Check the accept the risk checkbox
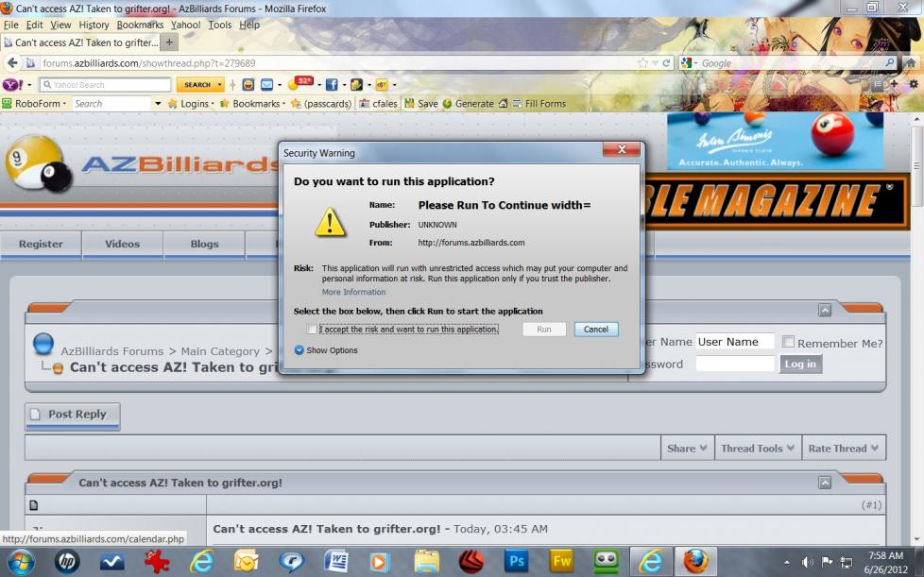This screenshot has width=924, height=577. (313, 330)
